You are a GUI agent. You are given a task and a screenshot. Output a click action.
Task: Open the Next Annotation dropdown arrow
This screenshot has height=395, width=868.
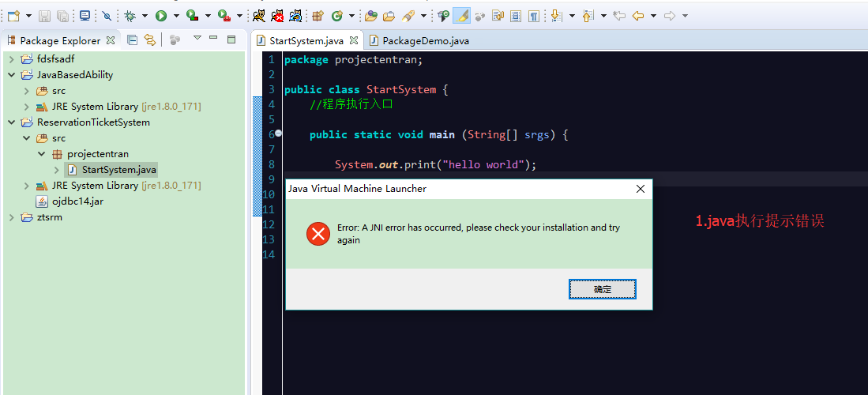click(572, 16)
